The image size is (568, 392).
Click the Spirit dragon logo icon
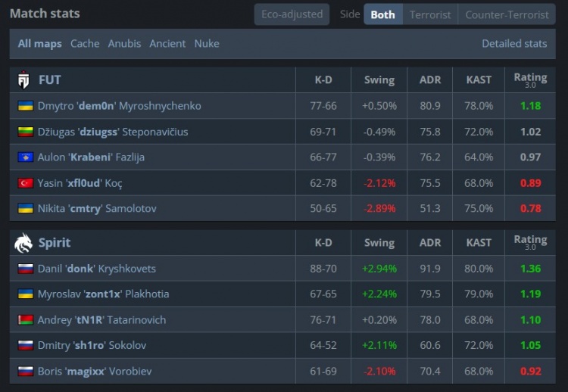tap(23, 242)
